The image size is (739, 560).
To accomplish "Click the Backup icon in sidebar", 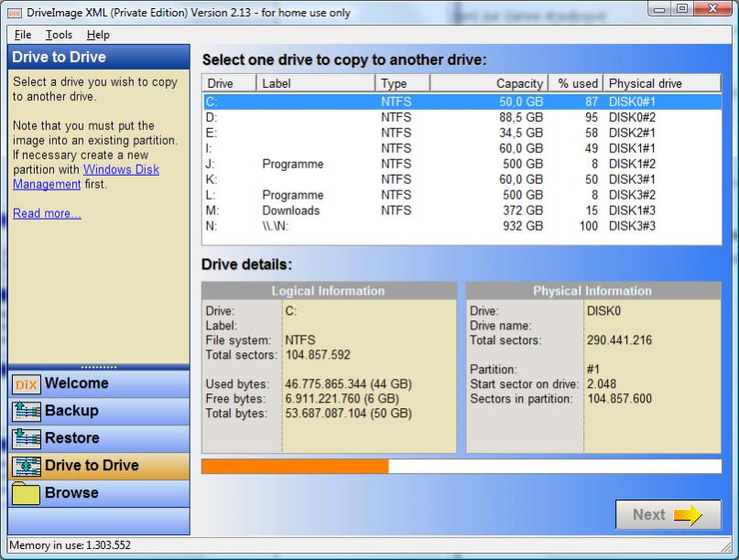I will [27, 411].
